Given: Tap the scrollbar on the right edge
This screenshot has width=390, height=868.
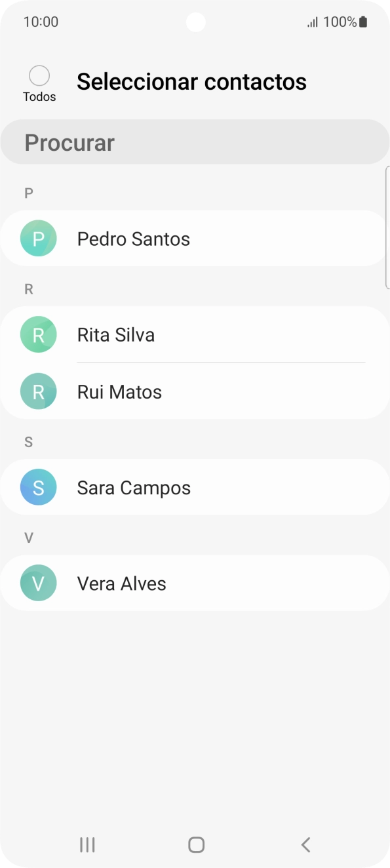Looking at the screenshot, I should point(387,226).
